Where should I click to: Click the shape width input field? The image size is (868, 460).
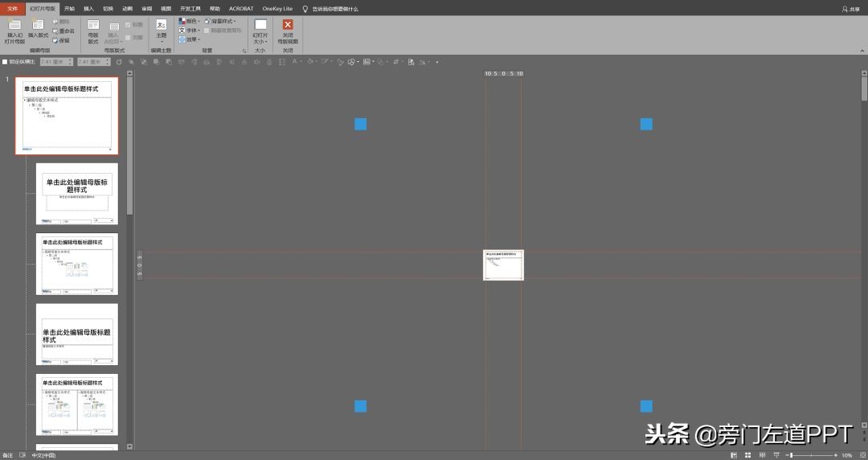pos(93,62)
